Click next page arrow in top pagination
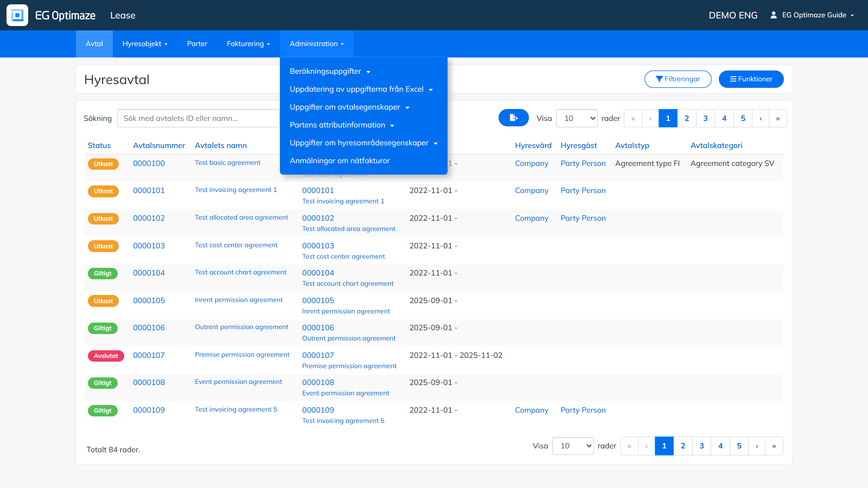 pyautogui.click(x=761, y=118)
